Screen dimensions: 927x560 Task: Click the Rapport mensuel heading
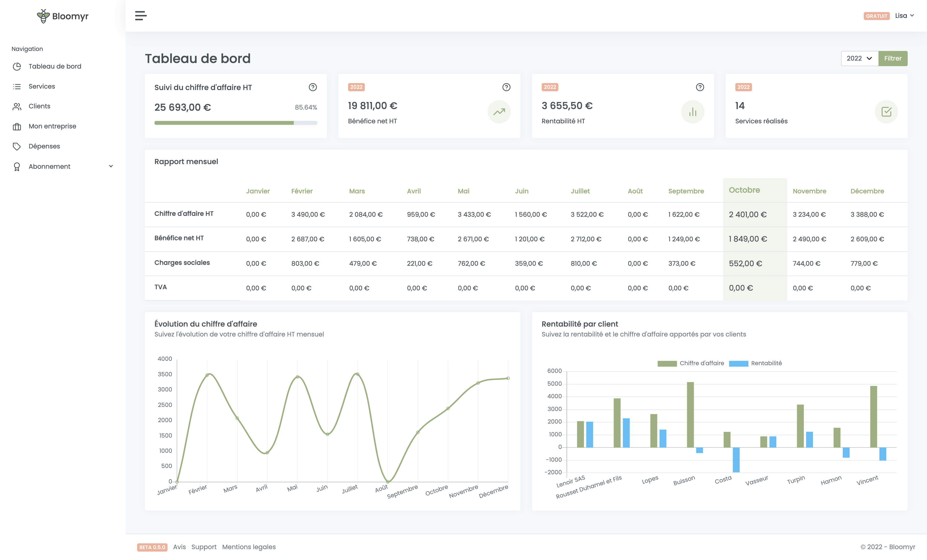coord(186,161)
